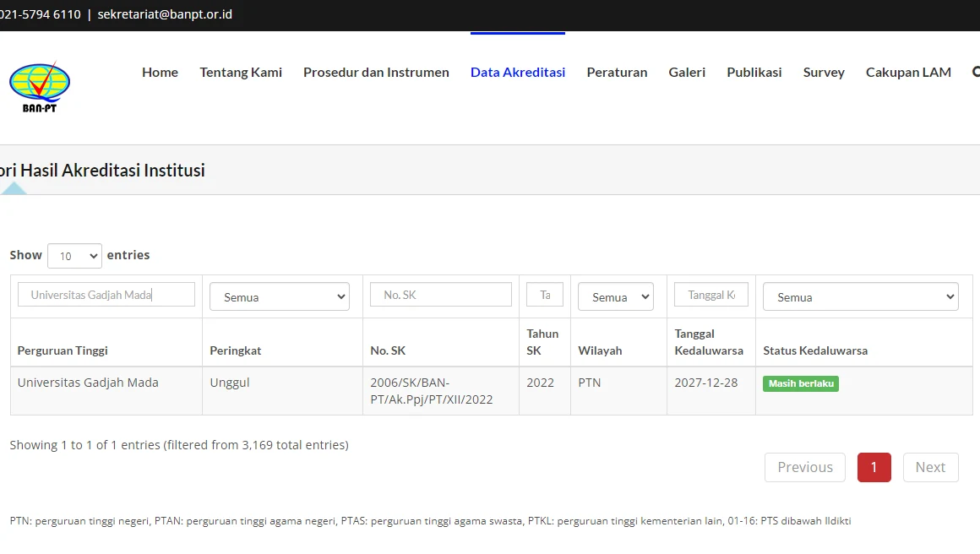The height and width of the screenshot is (554, 980).
Task: Click the BAN-PT logo
Action: pyautogui.click(x=40, y=88)
